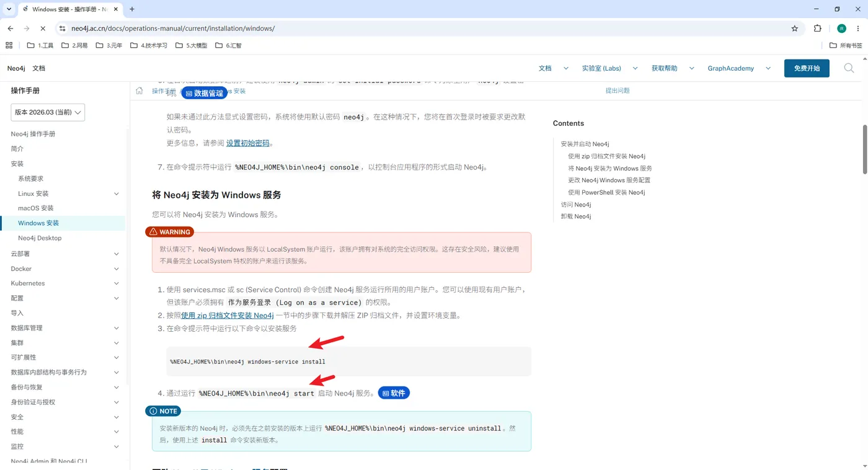
Task: Open the apps grid in bookmarks bar
Action: tap(9, 45)
